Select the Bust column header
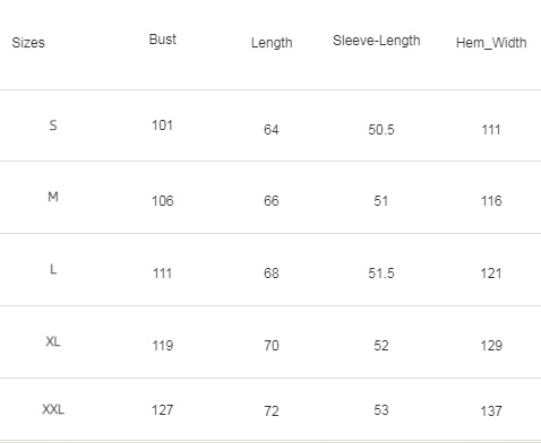 (163, 39)
